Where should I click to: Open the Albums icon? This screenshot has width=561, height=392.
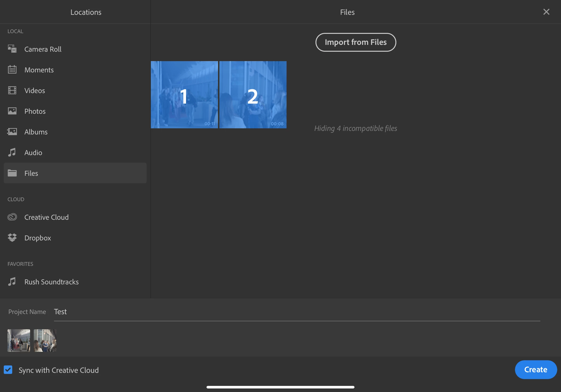[x=12, y=132]
